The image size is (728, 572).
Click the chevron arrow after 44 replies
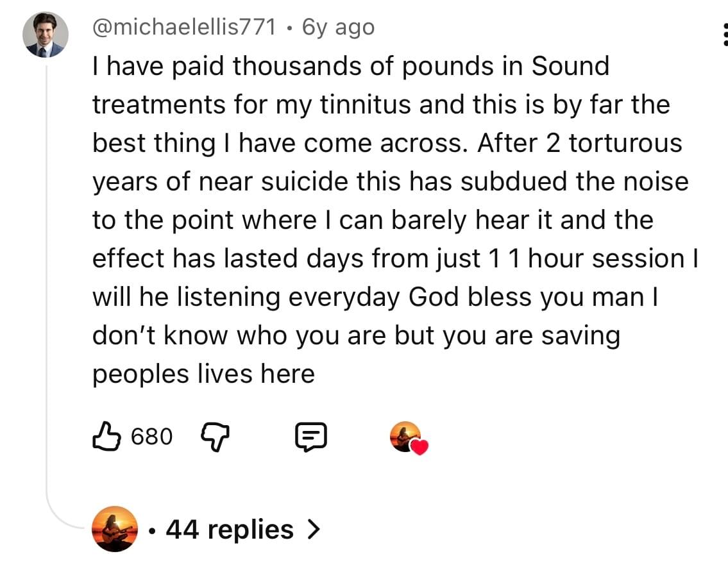[x=313, y=530]
